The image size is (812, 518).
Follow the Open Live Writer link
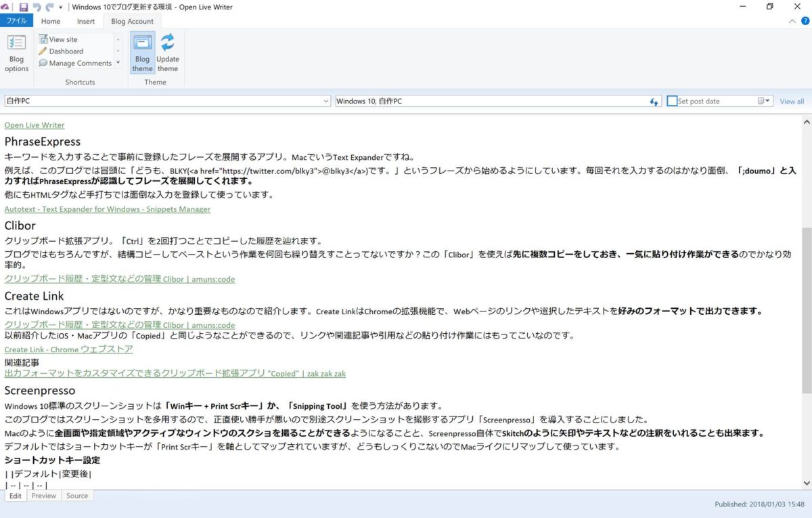(x=35, y=125)
